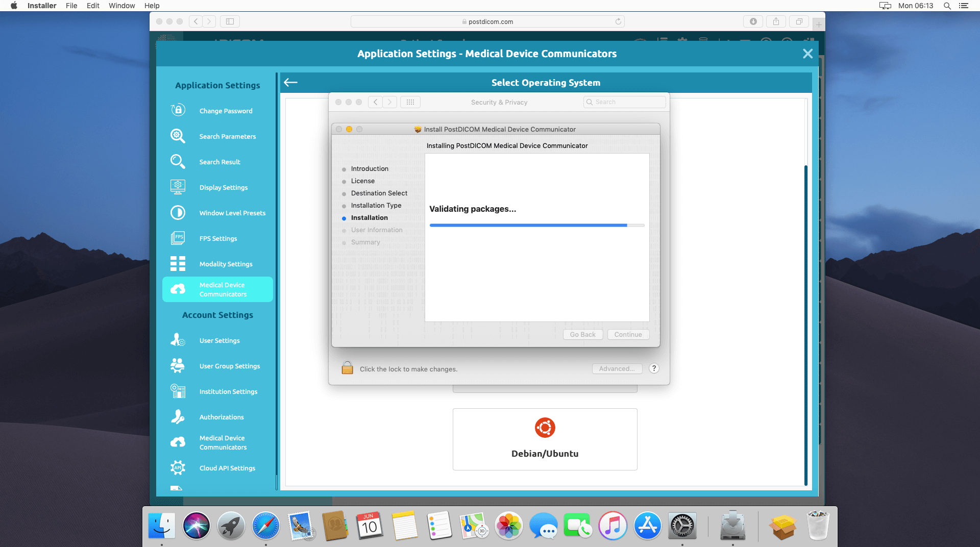Screen dimensions: 980x547
Task: Click the Destination Select step
Action: [x=379, y=193]
